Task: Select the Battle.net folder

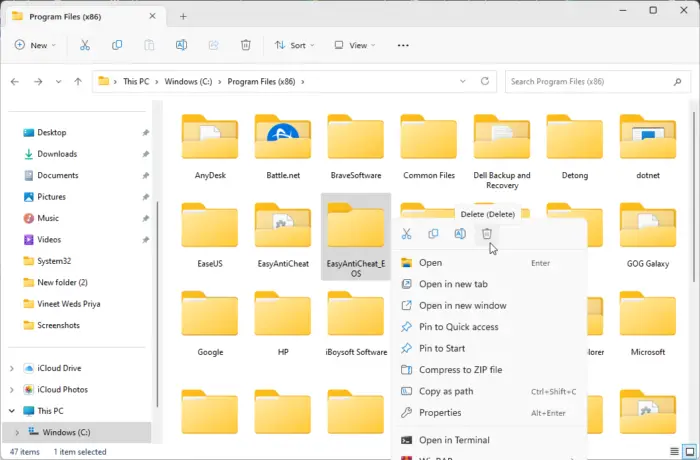Action: (283, 147)
